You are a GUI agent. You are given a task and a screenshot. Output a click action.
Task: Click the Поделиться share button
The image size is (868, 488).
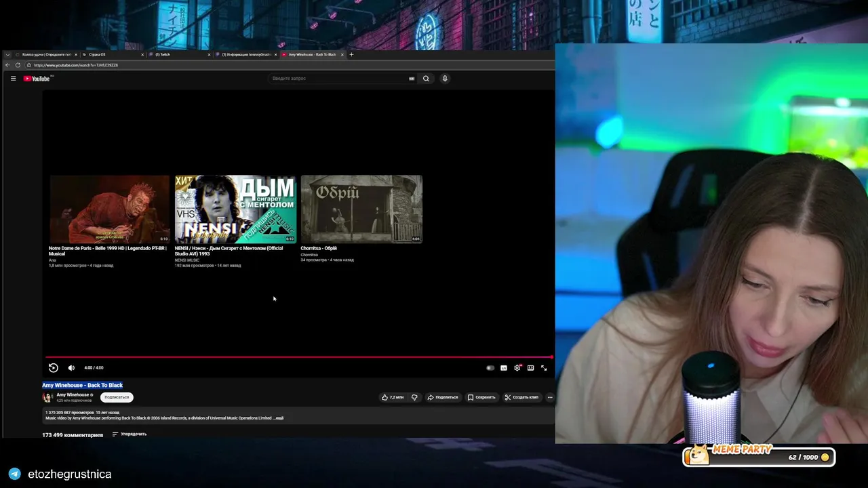pyautogui.click(x=443, y=397)
